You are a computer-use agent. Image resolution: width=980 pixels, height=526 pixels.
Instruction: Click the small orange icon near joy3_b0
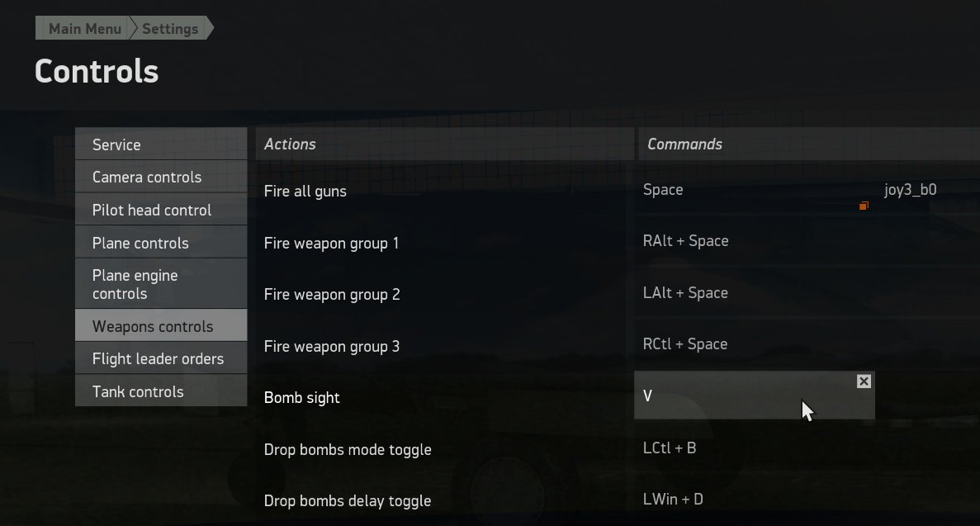point(864,206)
